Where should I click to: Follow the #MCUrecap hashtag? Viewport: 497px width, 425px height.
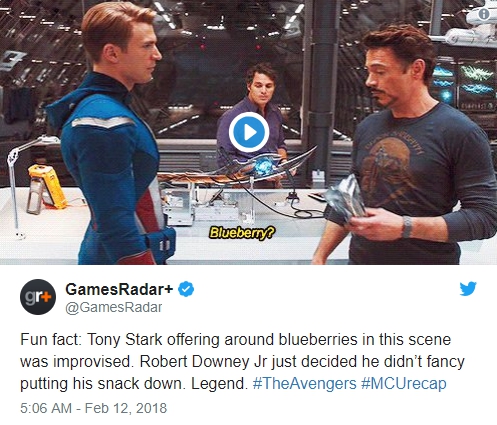click(x=404, y=383)
